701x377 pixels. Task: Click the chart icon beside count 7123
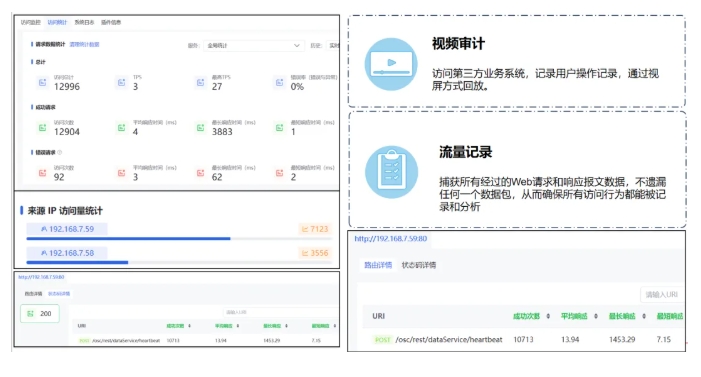(x=305, y=229)
